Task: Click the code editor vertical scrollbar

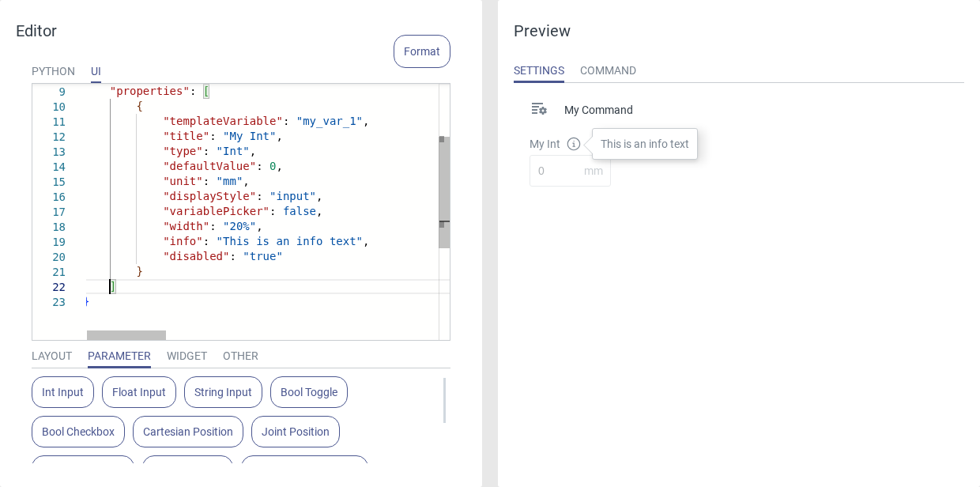Action: tap(444, 190)
